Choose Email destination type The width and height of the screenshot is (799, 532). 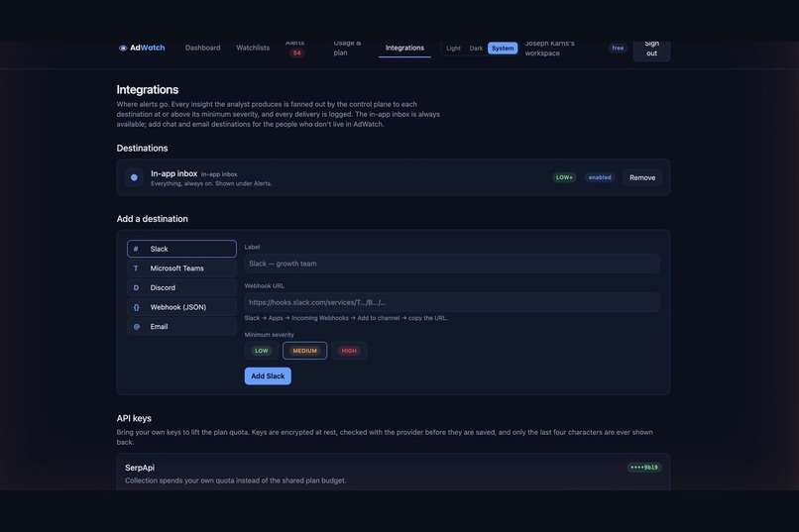pos(181,327)
